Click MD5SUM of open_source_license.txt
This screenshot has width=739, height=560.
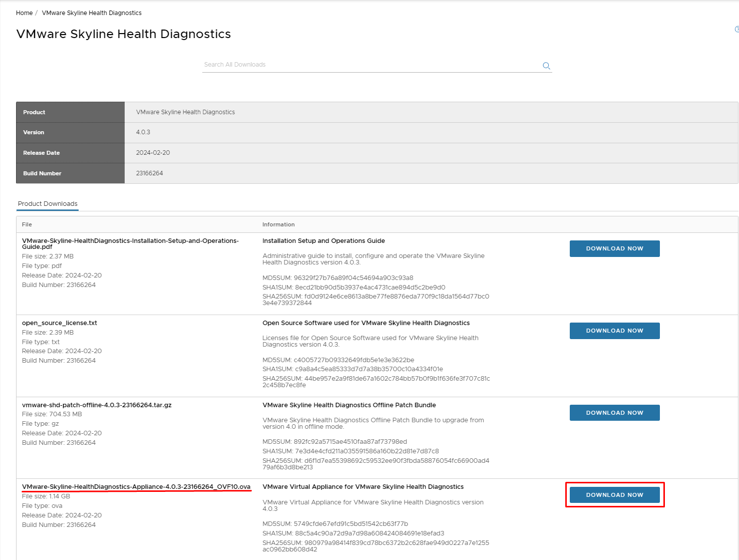coord(338,360)
